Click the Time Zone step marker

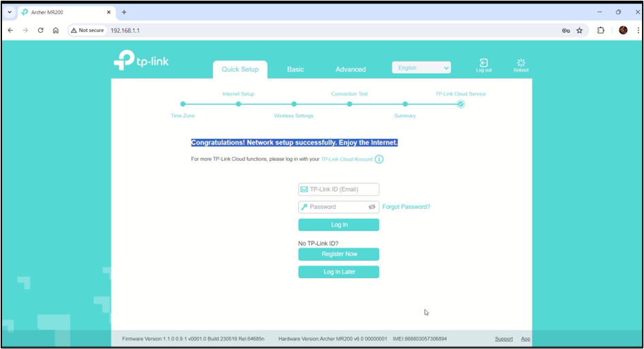(x=182, y=104)
